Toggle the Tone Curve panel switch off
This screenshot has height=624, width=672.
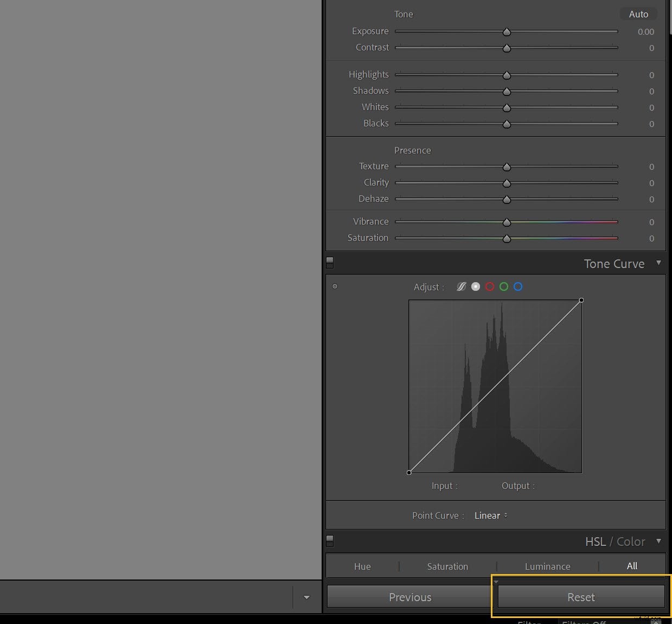tap(329, 262)
